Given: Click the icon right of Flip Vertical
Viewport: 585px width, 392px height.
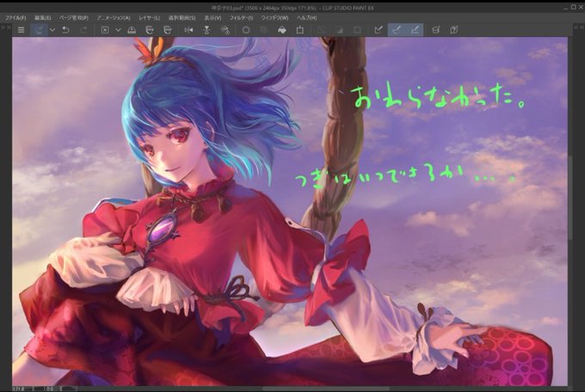Looking at the screenshot, I should [x=225, y=30].
